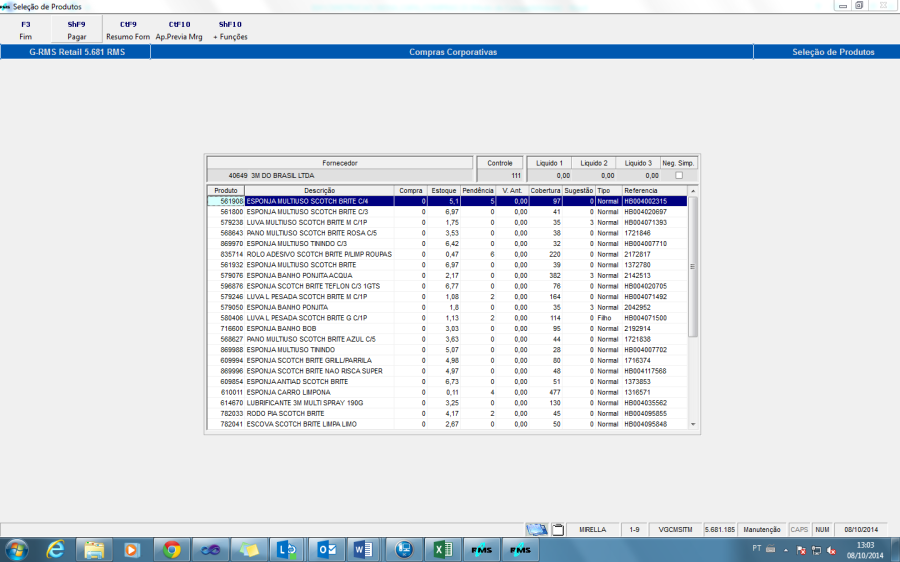Viewport: 900px width, 562px height.
Task: Select row ESPONJA SCOTCH BRITE TEFLON C/3 1GTS
Action: (x=447, y=286)
